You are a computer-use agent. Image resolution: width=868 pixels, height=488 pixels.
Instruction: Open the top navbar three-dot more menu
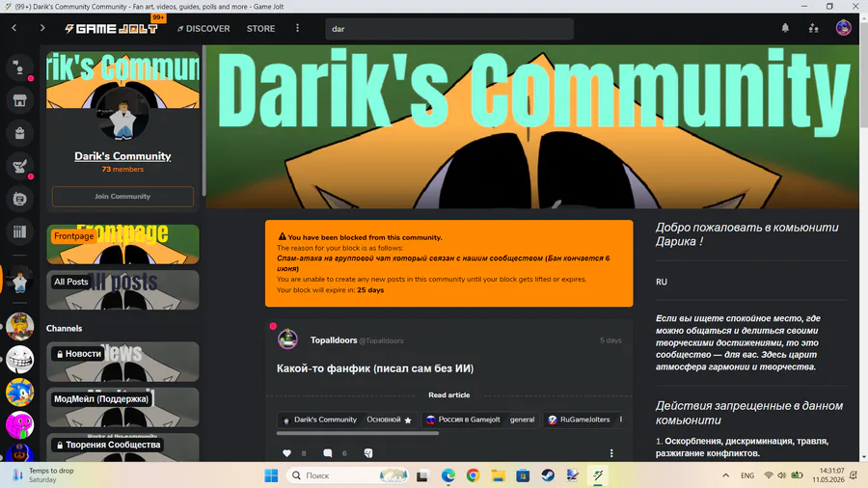point(297,28)
